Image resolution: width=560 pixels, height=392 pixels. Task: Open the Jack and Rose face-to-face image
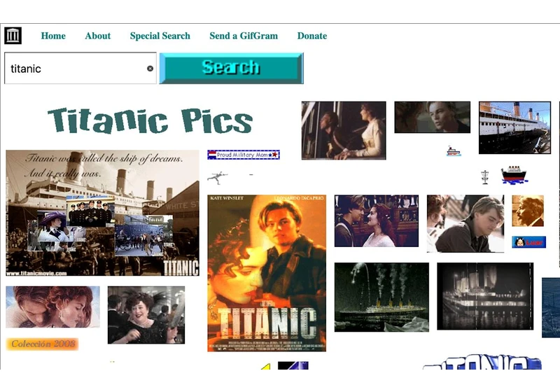point(377,220)
